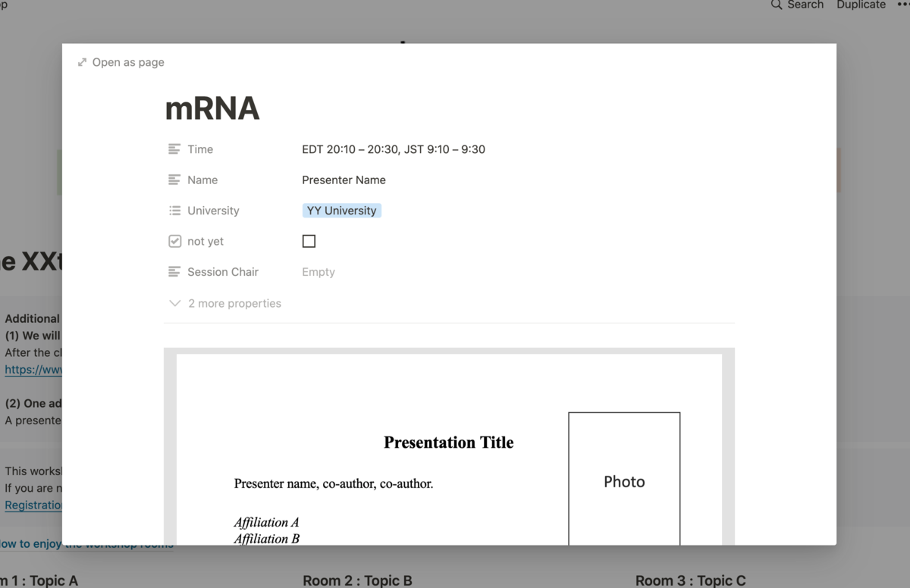Edit the mRNA page title
Viewport: 910px width, 588px height.
pos(212,108)
